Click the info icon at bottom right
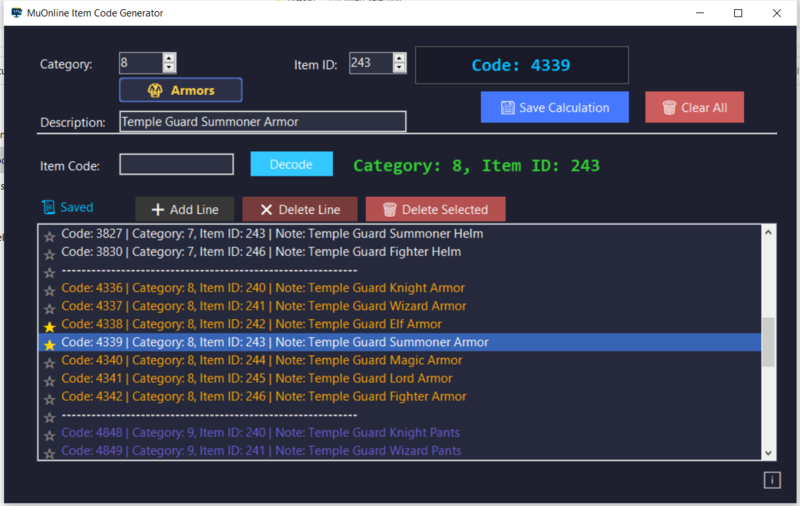 pos(772,480)
